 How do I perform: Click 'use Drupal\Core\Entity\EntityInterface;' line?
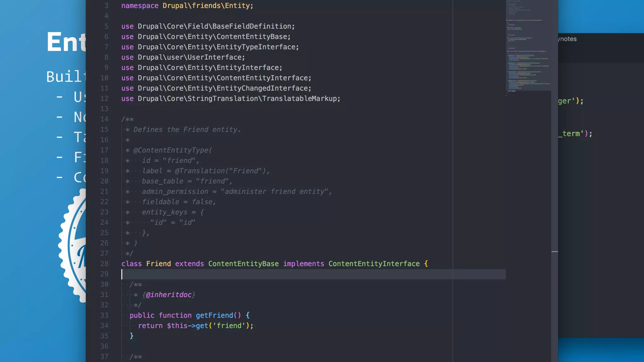[202, 68]
